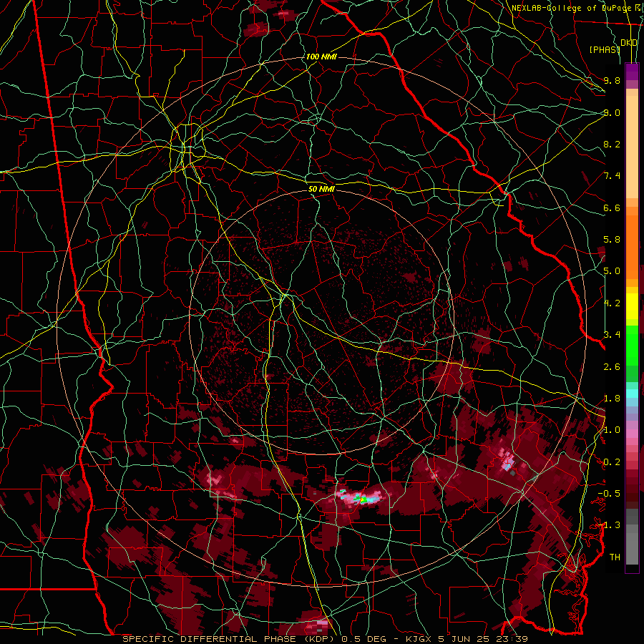The image size is (644, 644).
Task: Click the 3.4 value on the color scale
Action: coord(612,335)
